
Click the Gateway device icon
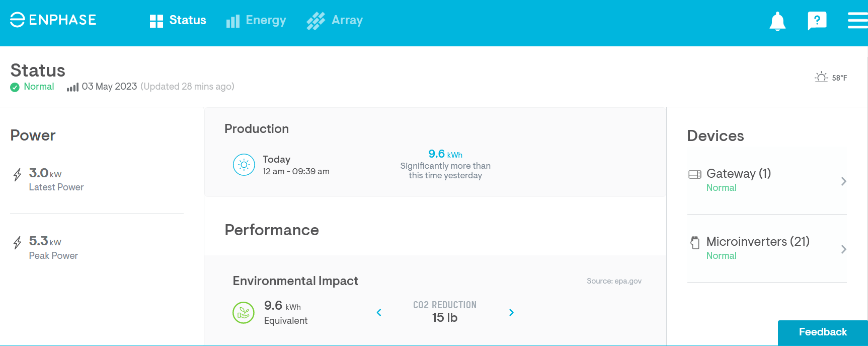click(x=695, y=174)
